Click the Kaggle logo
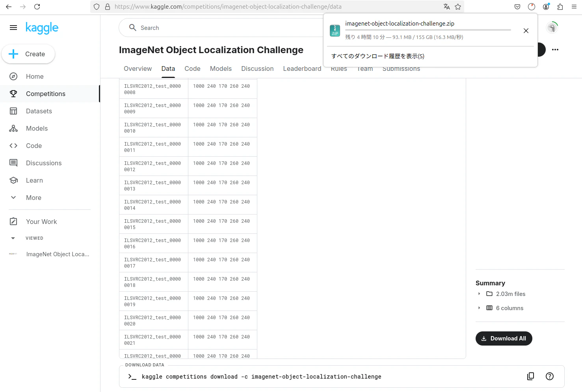Image resolution: width=582 pixels, height=392 pixels. [x=42, y=28]
